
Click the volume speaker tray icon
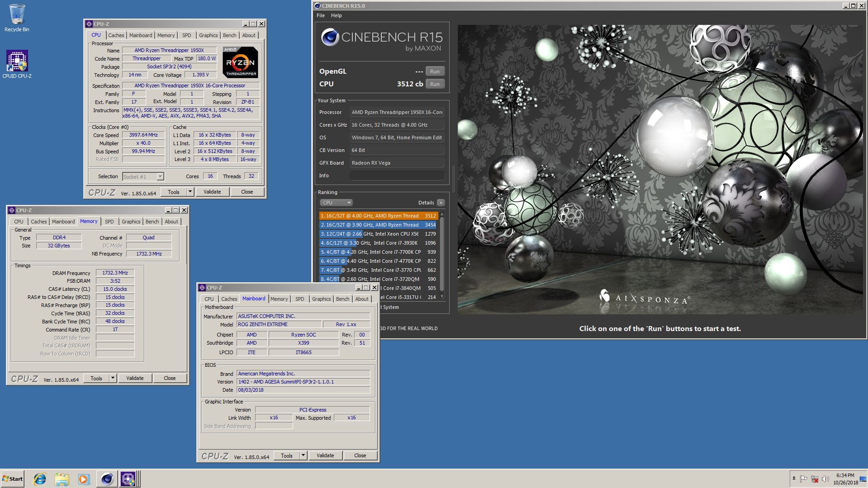pos(825,479)
